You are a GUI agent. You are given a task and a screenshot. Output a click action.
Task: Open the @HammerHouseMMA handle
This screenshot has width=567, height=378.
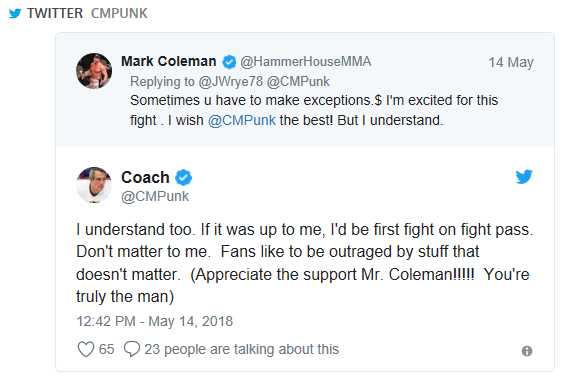(306, 62)
